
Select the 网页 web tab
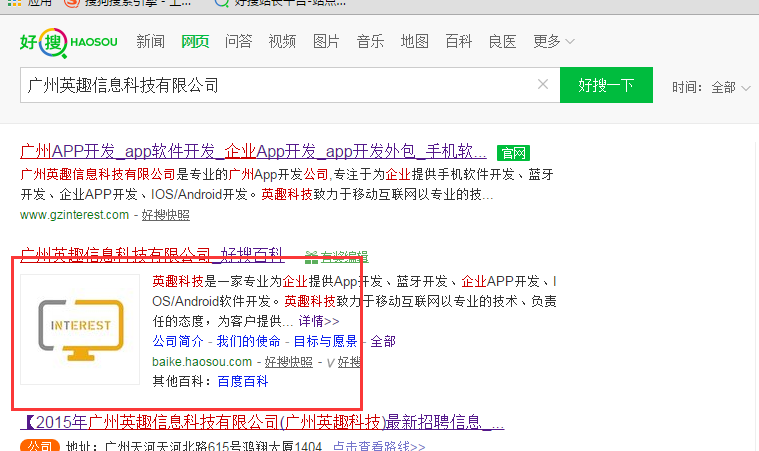(195, 42)
